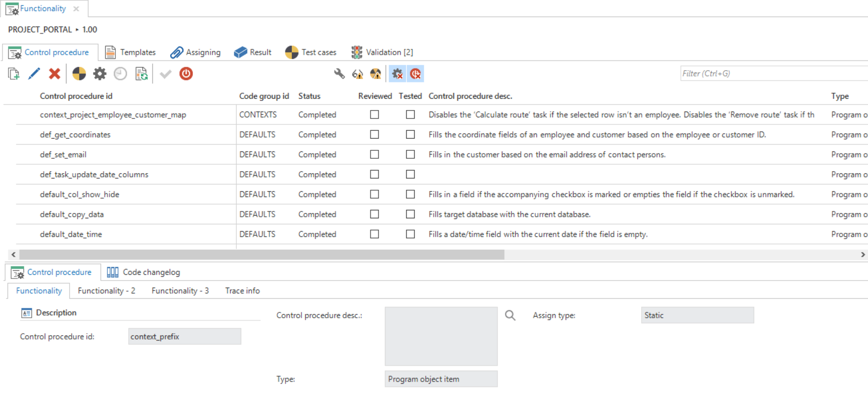Check Tested for def_set_email row

pyautogui.click(x=410, y=155)
